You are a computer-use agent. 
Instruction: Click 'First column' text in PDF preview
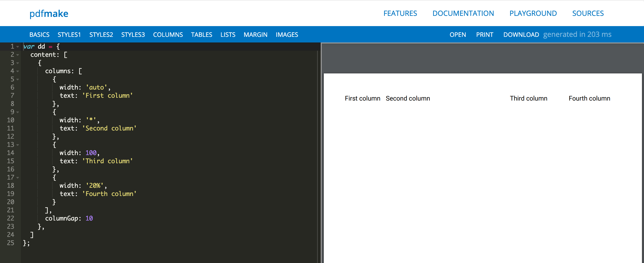362,98
